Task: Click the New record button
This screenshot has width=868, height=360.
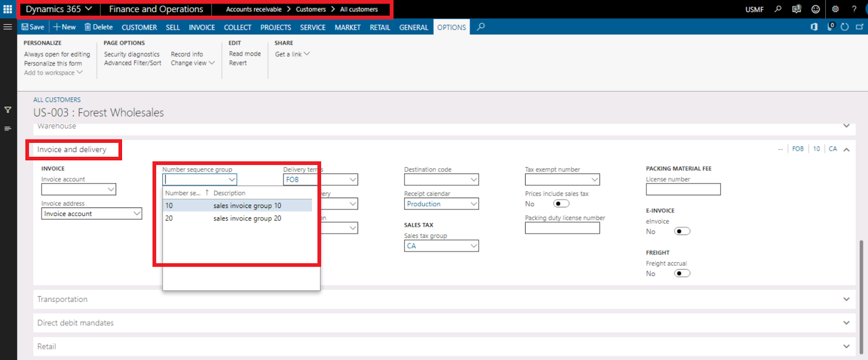Action: (x=65, y=27)
